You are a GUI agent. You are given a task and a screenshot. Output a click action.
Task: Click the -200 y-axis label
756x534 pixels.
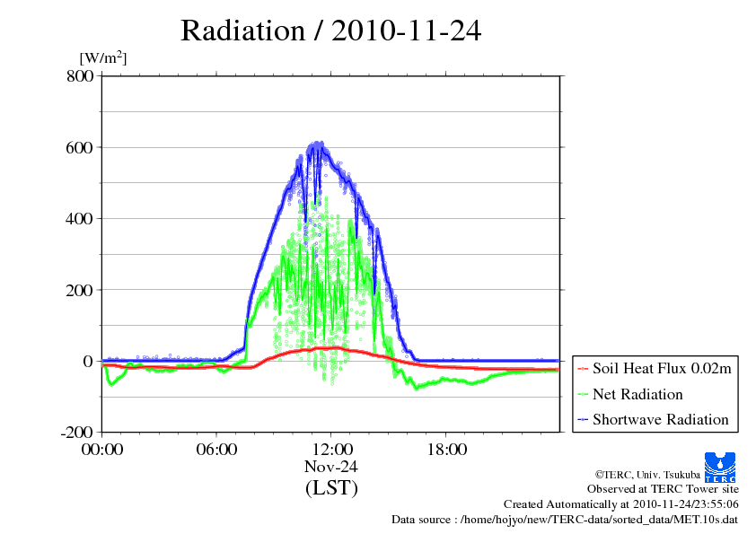[x=76, y=433]
